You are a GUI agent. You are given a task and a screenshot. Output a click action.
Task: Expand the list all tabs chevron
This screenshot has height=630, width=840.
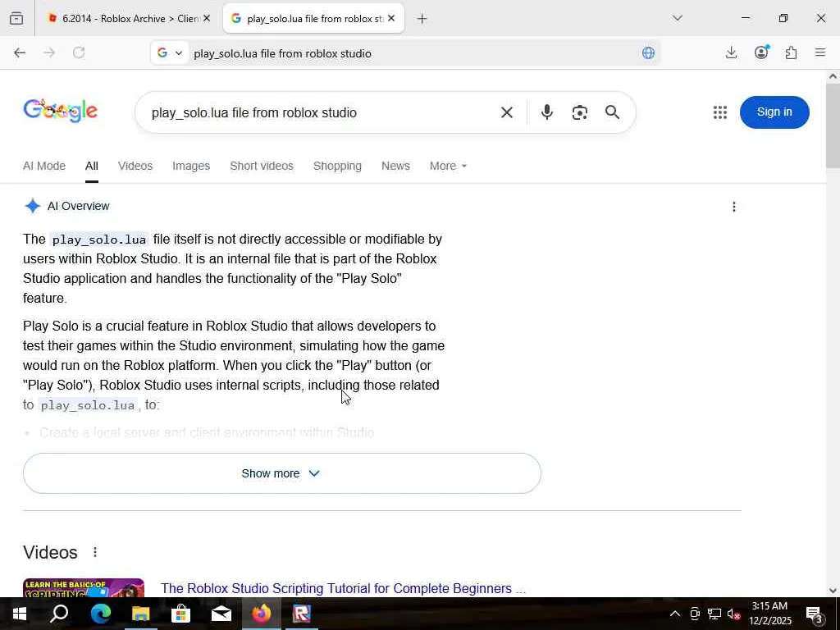677,18
